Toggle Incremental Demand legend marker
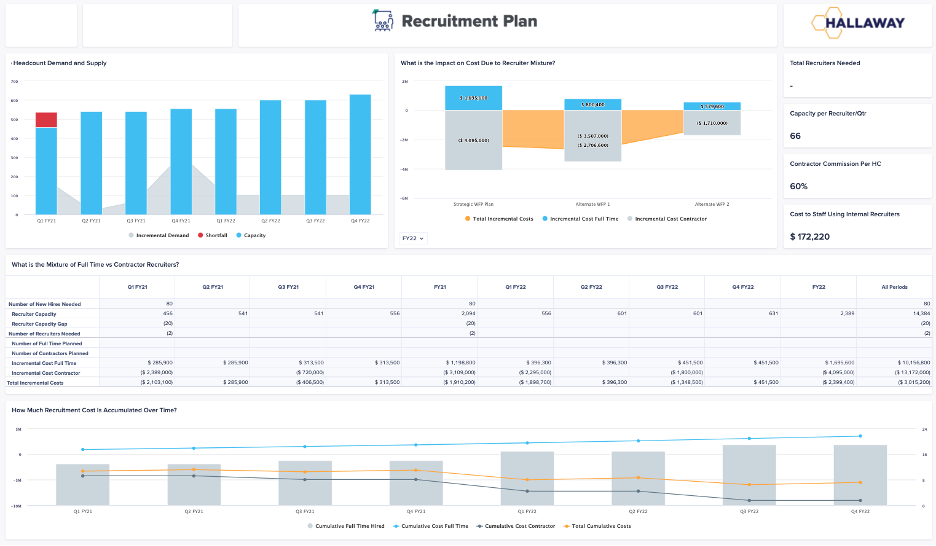This screenshot has width=936, height=546. pyautogui.click(x=132, y=235)
